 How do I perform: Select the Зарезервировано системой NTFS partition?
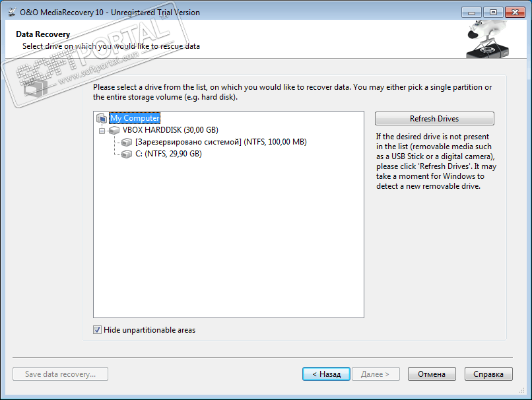(221, 142)
